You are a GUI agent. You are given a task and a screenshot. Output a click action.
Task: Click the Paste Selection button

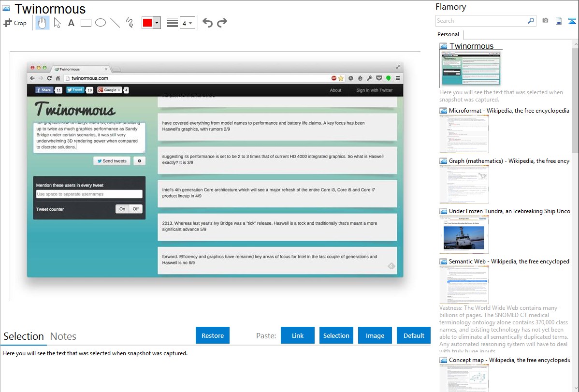pos(336,335)
